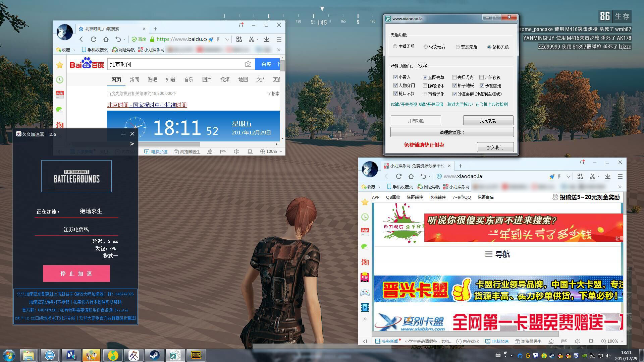Reload the Baidu browser page

click(94, 39)
